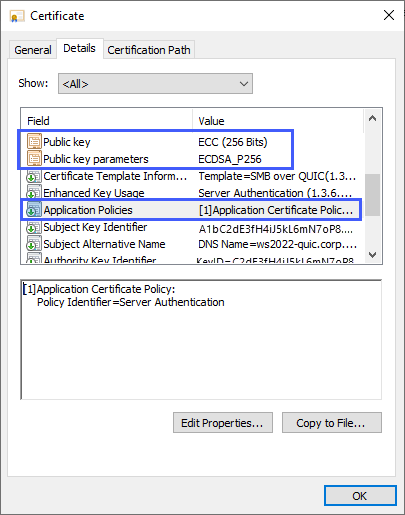Select the Subject Key Identifier row label
Viewport: 405px width, 515px height.
pos(95,227)
